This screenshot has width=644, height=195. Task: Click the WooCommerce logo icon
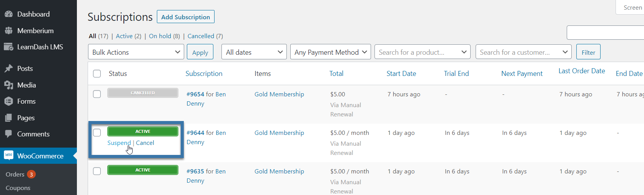click(8, 155)
